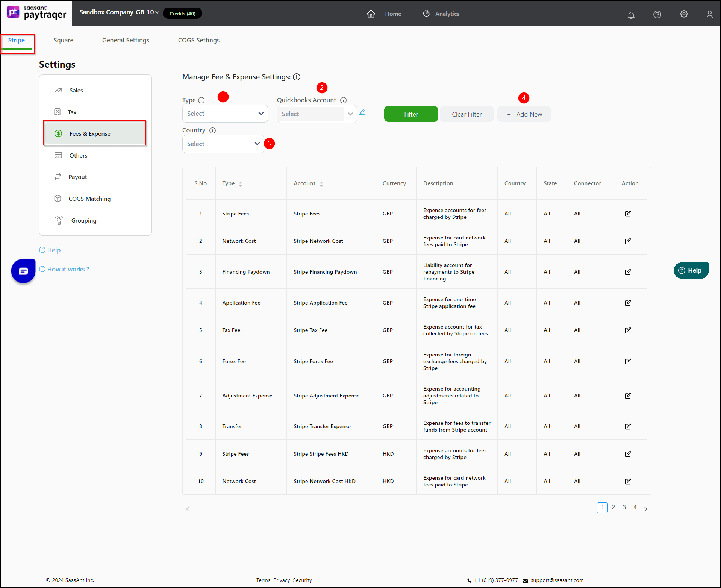Edit the Adjustment Expense row
Image resolution: width=721 pixels, height=588 pixels.
point(628,396)
